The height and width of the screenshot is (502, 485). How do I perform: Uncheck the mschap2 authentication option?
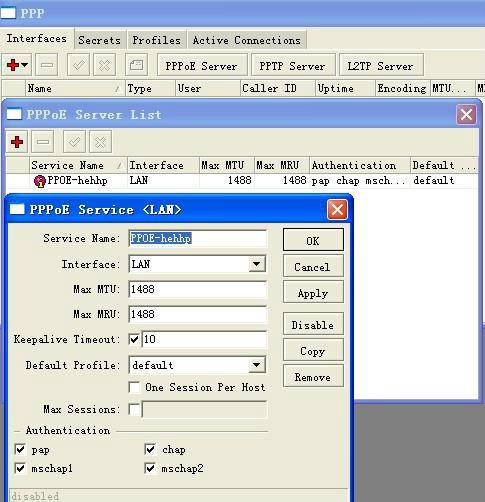tap(150, 468)
